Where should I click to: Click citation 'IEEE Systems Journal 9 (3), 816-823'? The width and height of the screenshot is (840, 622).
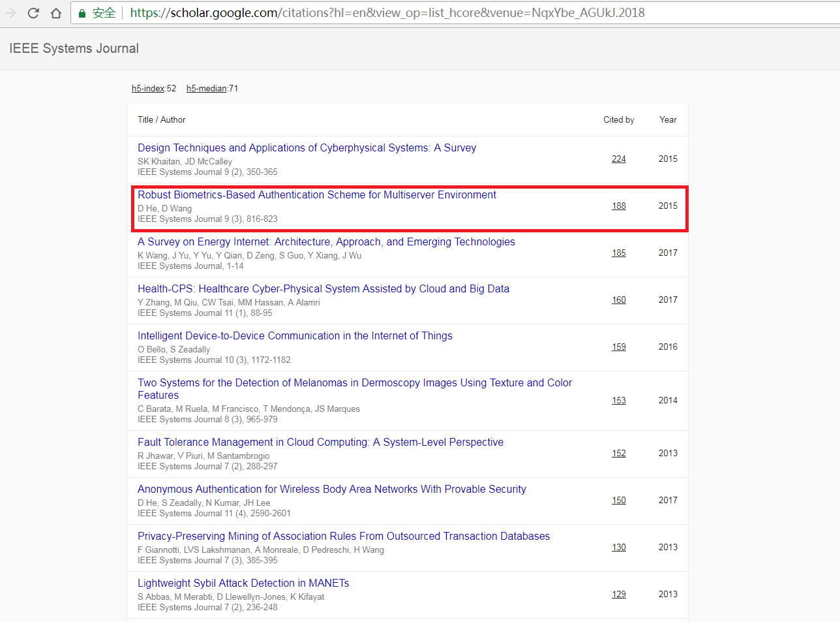click(x=207, y=219)
